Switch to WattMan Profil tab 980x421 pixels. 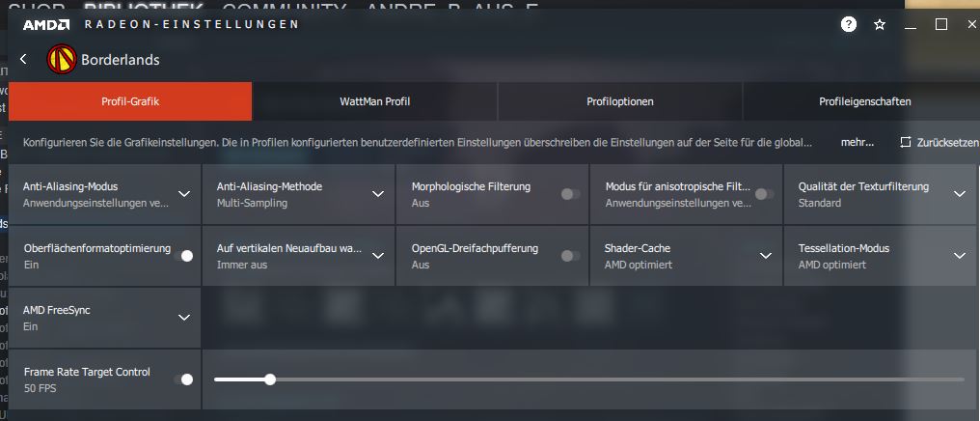[x=375, y=101]
